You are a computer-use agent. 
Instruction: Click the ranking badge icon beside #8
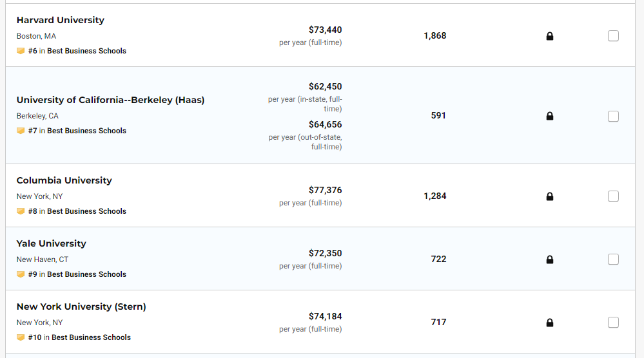point(21,211)
